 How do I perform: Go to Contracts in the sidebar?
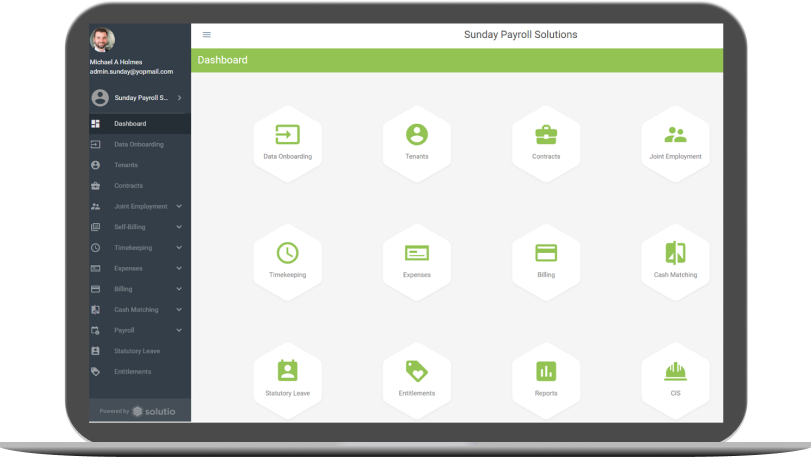pyautogui.click(x=128, y=186)
